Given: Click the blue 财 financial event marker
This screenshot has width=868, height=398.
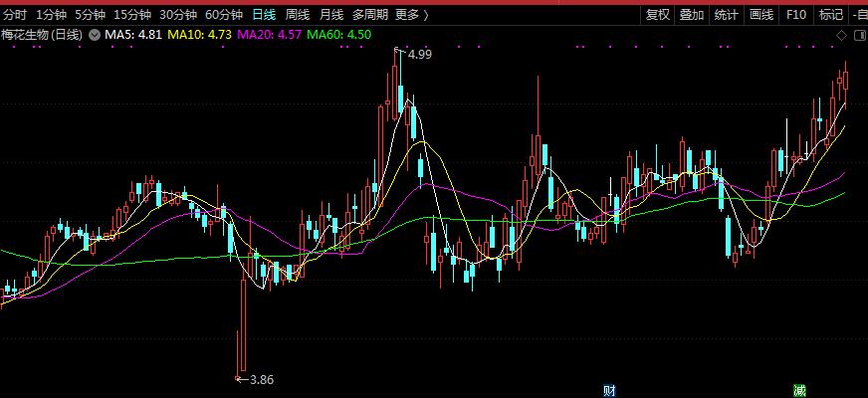Looking at the screenshot, I should 610,390.
